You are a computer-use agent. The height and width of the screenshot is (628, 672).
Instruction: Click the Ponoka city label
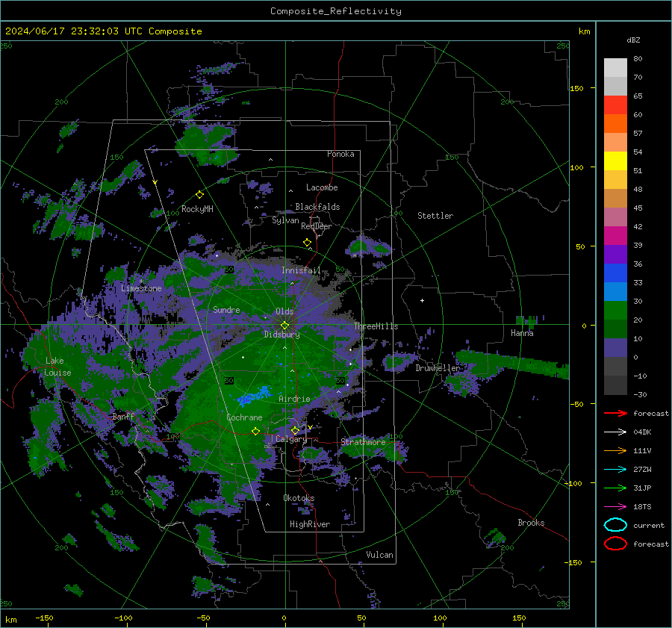pos(340,154)
